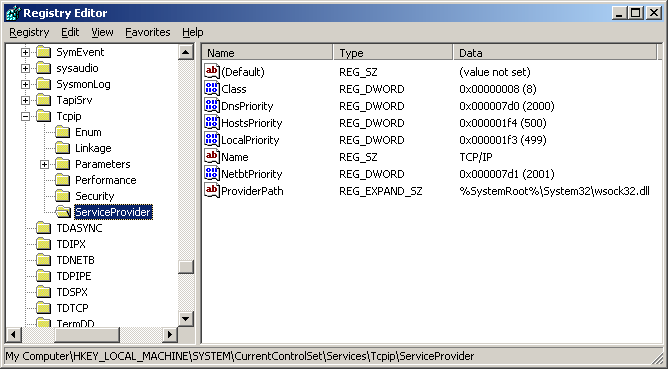Click the REG_EXPAND_SZ type cell
The height and width of the screenshot is (369, 668).
380,191
